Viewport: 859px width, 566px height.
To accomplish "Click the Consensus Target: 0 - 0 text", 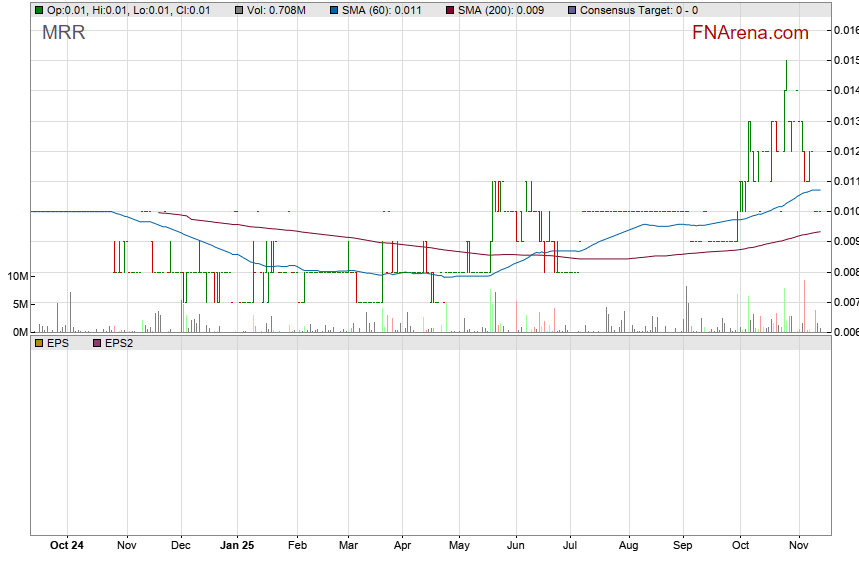I will [638, 10].
